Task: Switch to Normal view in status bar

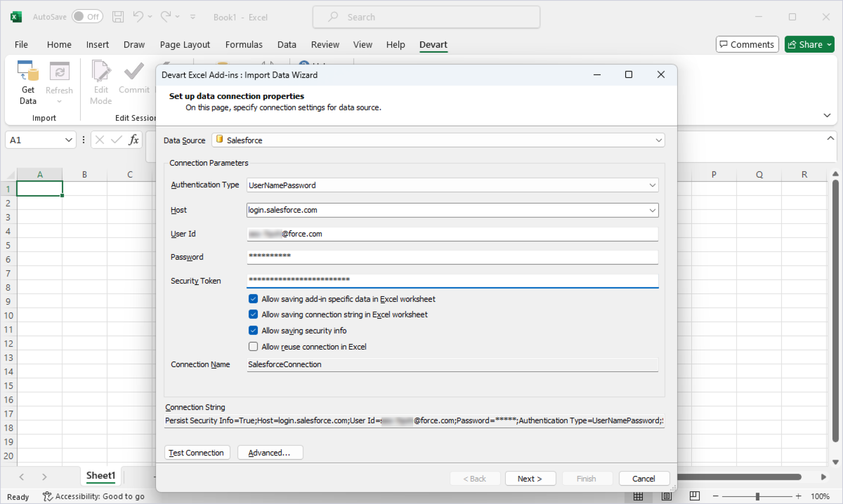Action: pos(638,496)
